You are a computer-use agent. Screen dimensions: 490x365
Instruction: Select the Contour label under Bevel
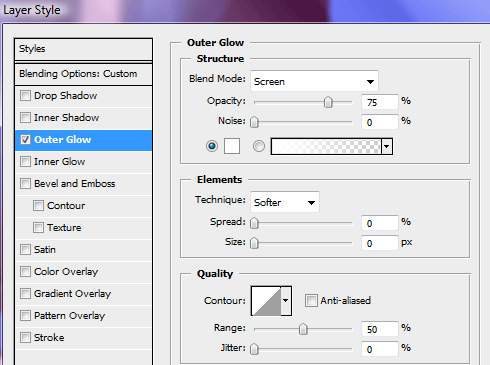pos(66,206)
